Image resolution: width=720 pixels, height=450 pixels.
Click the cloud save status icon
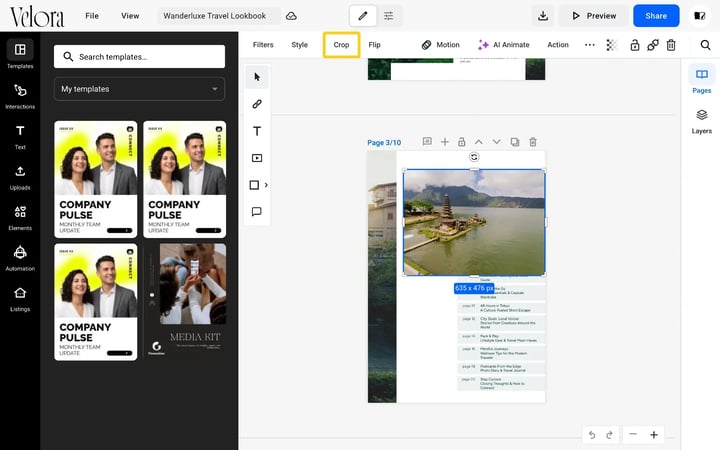291,16
